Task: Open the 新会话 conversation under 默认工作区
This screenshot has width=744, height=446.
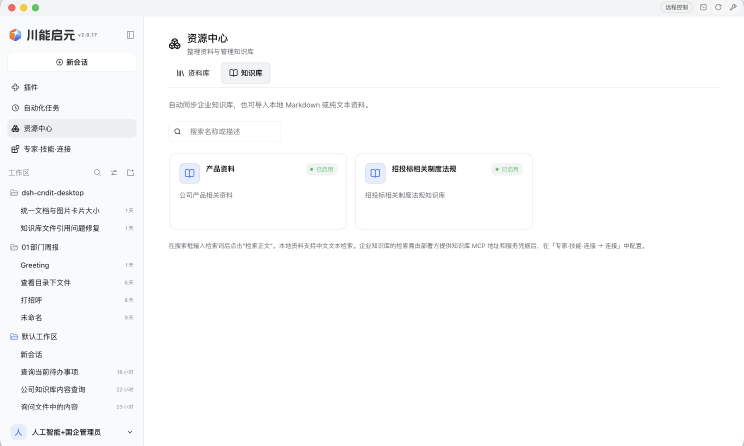Action: pos(72,354)
